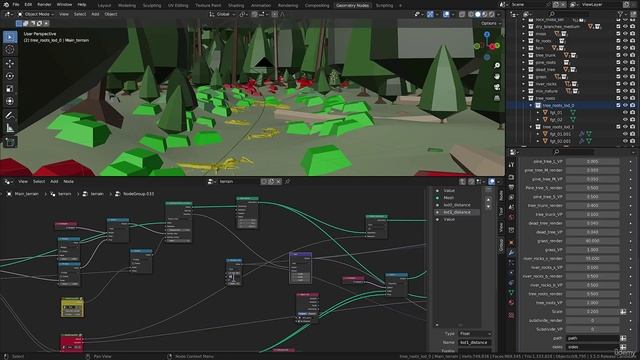This screenshot has width=640, height=360.
Task: Select the Move tool in viewport toolbar
Action: (x=10, y=63)
